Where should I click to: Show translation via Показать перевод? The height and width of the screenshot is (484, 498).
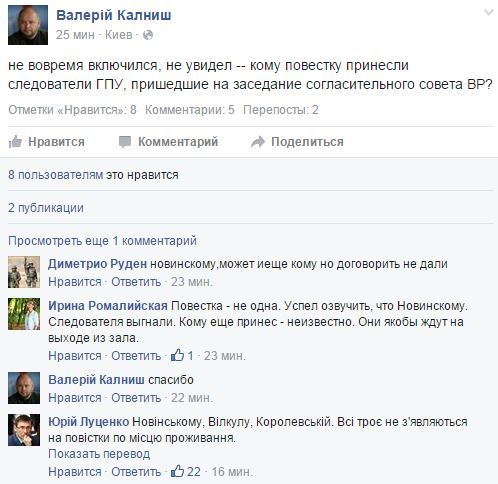[99, 454]
